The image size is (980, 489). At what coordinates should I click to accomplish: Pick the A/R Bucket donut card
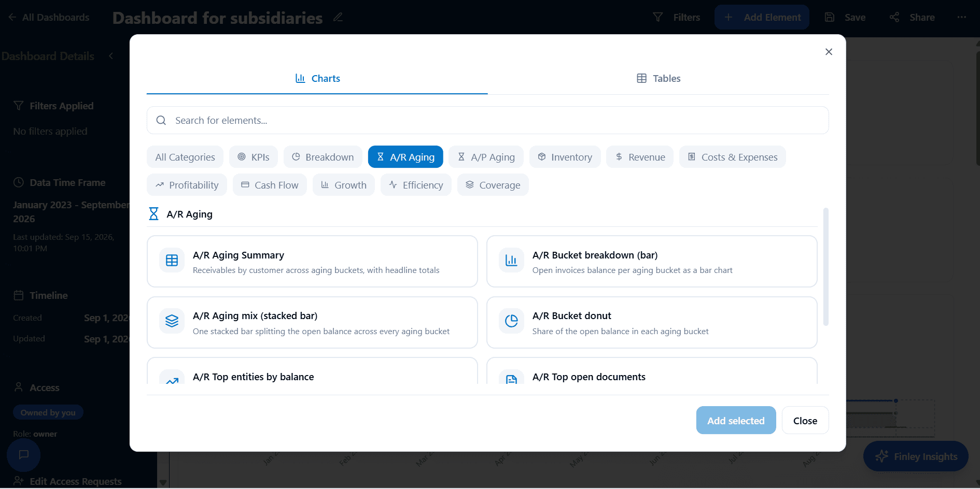point(652,322)
